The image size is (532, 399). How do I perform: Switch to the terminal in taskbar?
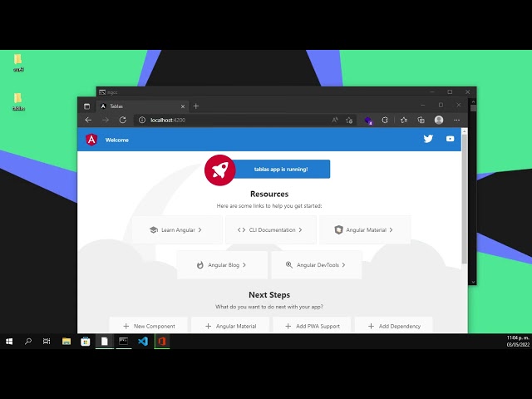tap(124, 342)
